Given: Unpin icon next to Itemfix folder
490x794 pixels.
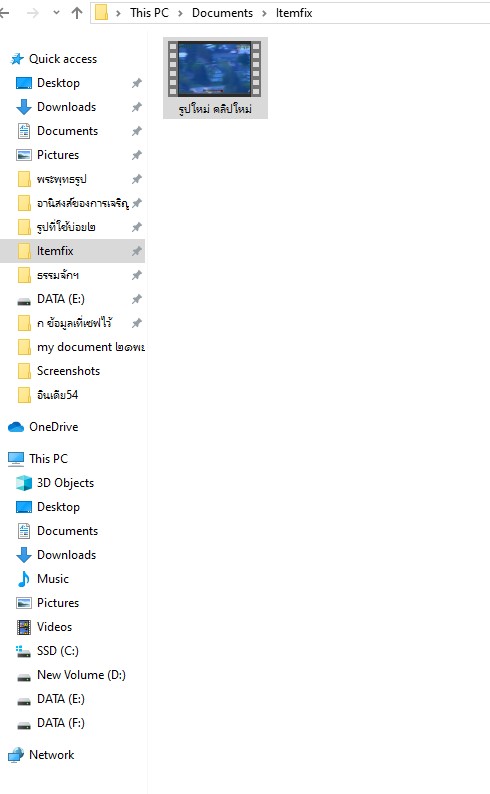Looking at the screenshot, I should [x=137, y=251].
